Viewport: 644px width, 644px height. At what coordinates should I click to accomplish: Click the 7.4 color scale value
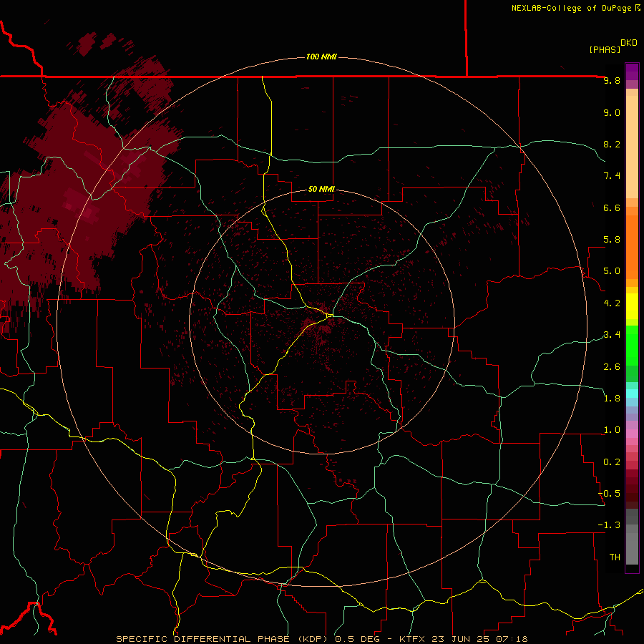click(612, 176)
